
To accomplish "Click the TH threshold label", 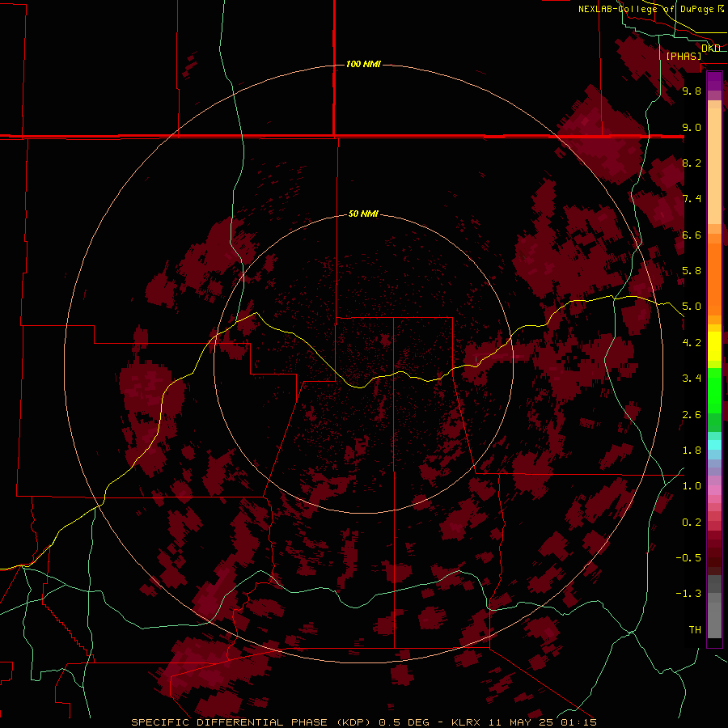I will click(695, 630).
